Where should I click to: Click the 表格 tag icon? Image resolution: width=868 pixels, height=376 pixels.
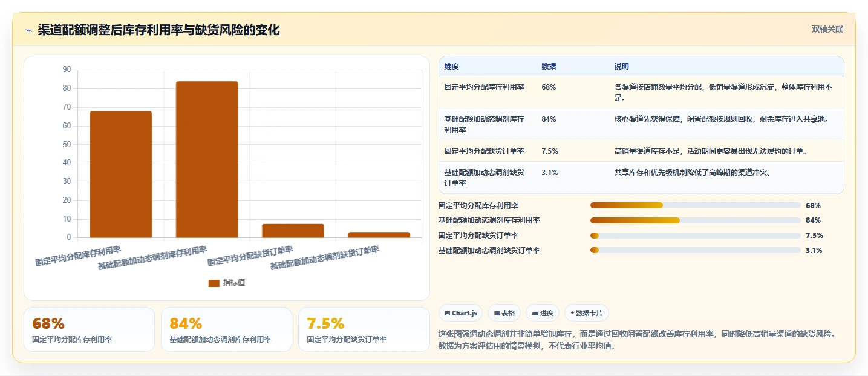click(x=497, y=314)
